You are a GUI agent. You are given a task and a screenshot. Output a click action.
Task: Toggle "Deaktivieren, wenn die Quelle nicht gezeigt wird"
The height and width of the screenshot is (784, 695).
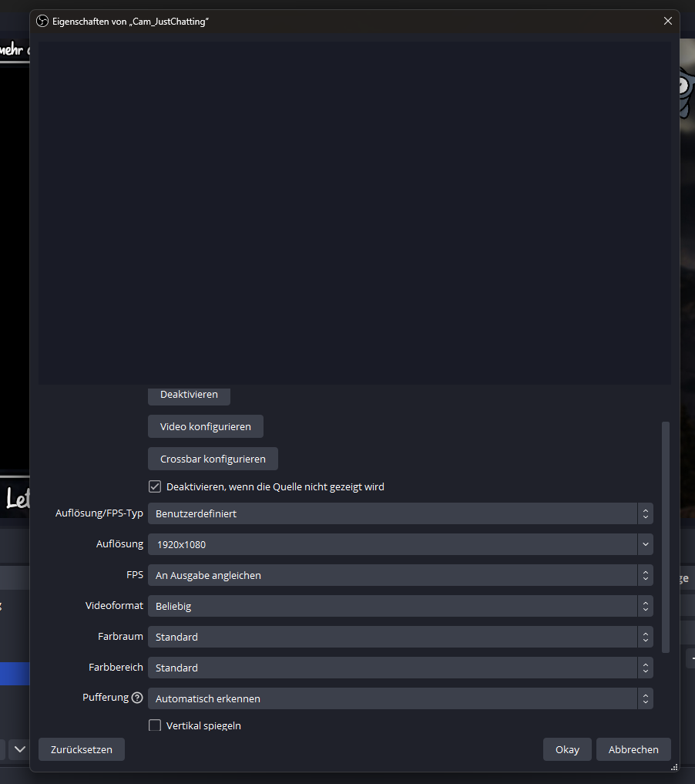[x=155, y=486]
